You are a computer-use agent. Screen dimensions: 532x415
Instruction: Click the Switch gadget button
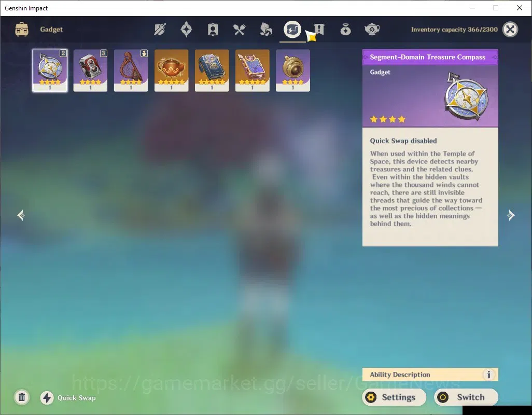(x=466, y=397)
